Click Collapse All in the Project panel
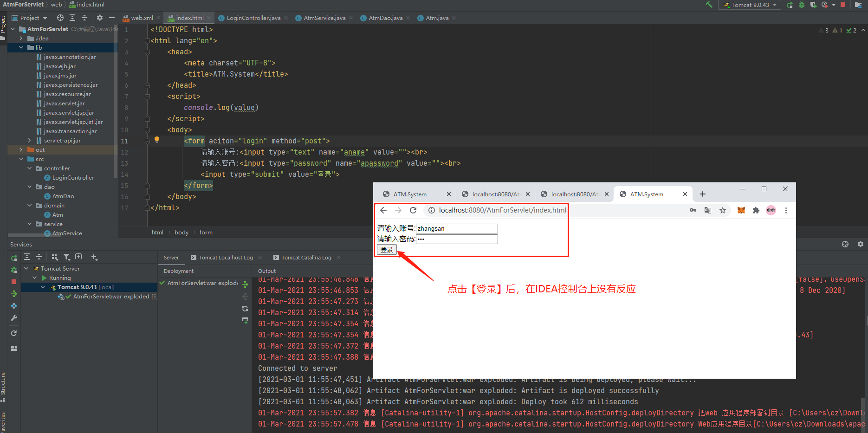868x433 pixels. 84,18
